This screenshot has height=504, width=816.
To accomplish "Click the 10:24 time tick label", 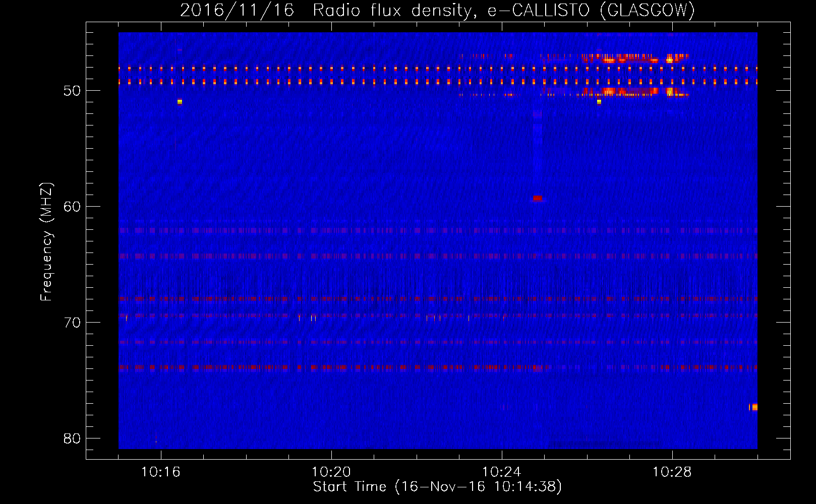I will [x=502, y=472].
